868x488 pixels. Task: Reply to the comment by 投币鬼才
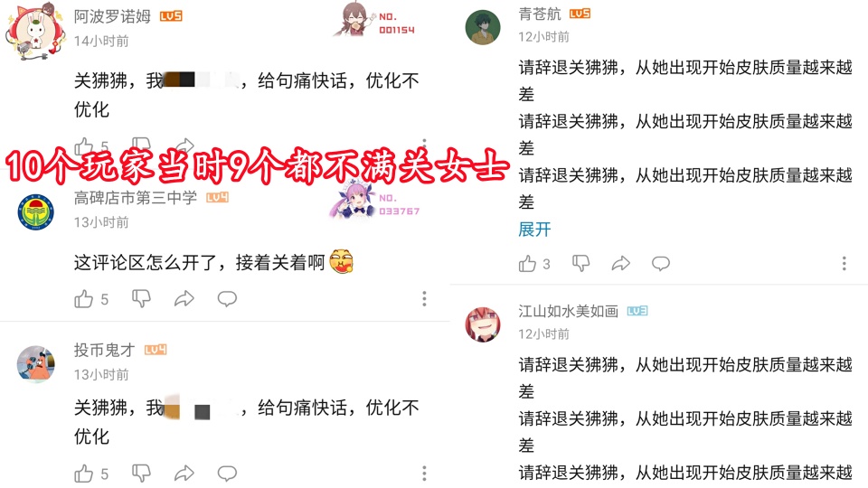click(x=227, y=473)
